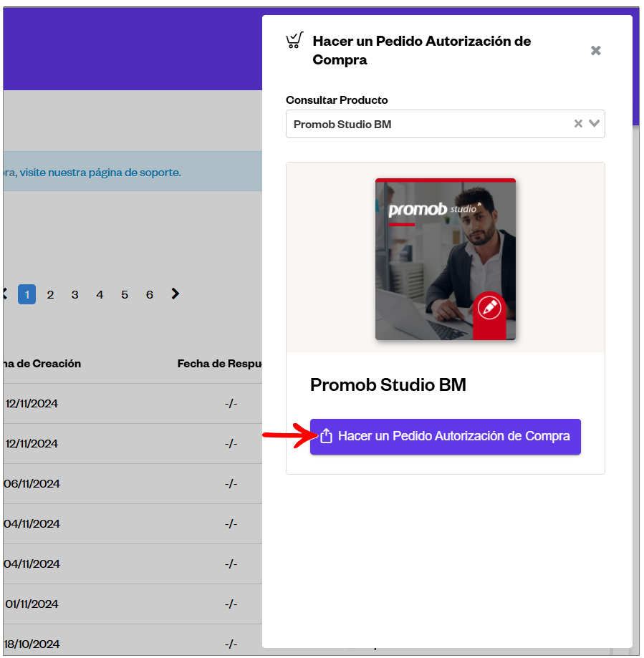
Task: Go to pagination page 1
Action: pyautogui.click(x=27, y=294)
